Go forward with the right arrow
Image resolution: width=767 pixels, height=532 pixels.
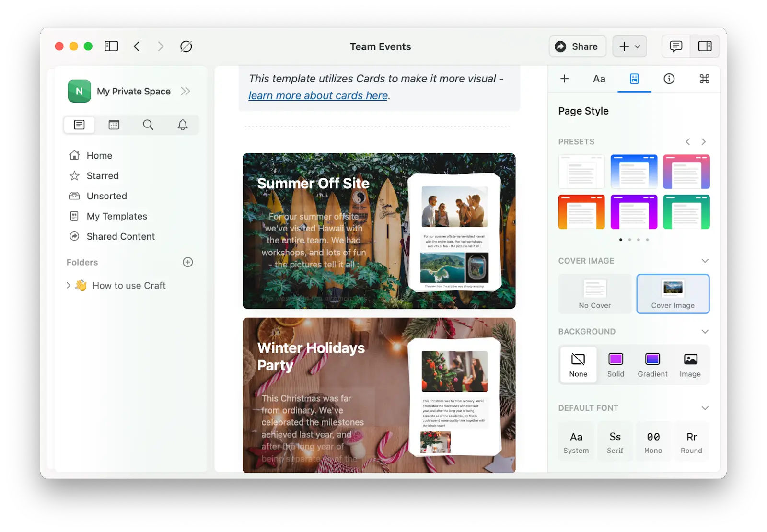[x=161, y=46]
